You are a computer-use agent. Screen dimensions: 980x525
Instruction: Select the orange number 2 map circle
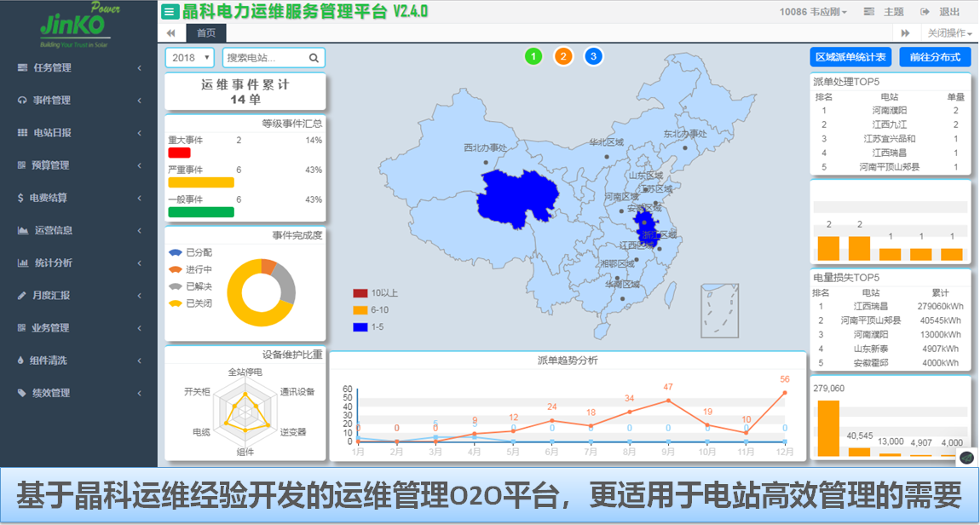(563, 57)
